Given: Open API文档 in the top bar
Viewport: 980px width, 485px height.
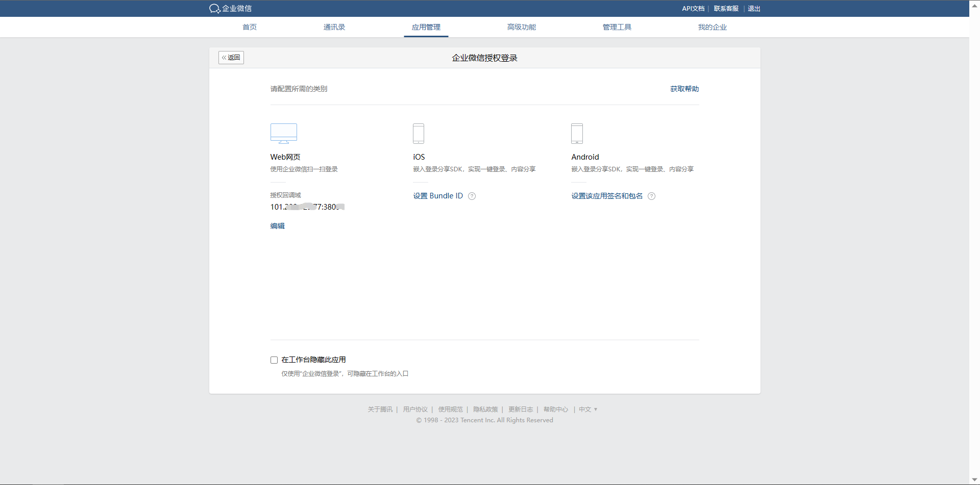Looking at the screenshot, I should 693,9.
